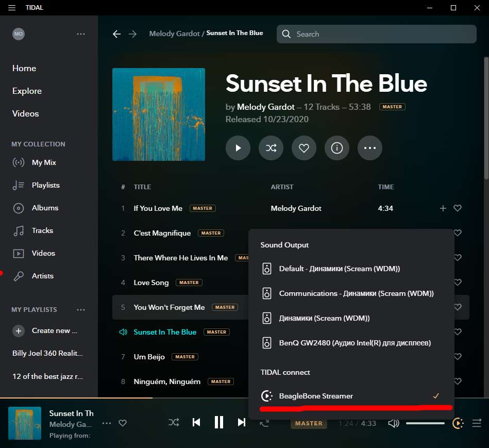Add album to favorites with the round heart

click(x=304, y=148)
